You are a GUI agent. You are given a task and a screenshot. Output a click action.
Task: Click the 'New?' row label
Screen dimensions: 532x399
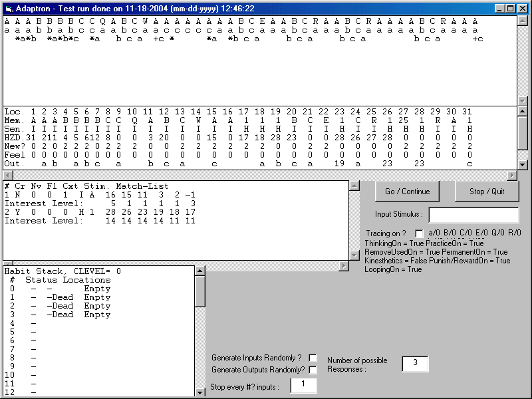click(x=14, y=146)
